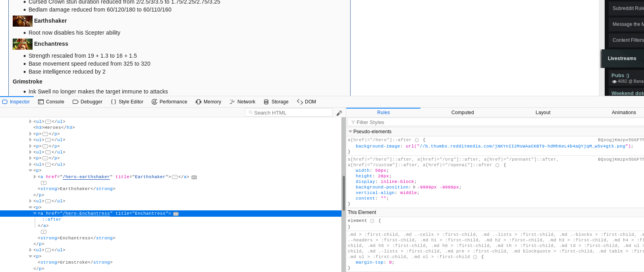
Task: Expand ellipsis inside Earthshaker anchor element
Action: [x=174, y=177]
